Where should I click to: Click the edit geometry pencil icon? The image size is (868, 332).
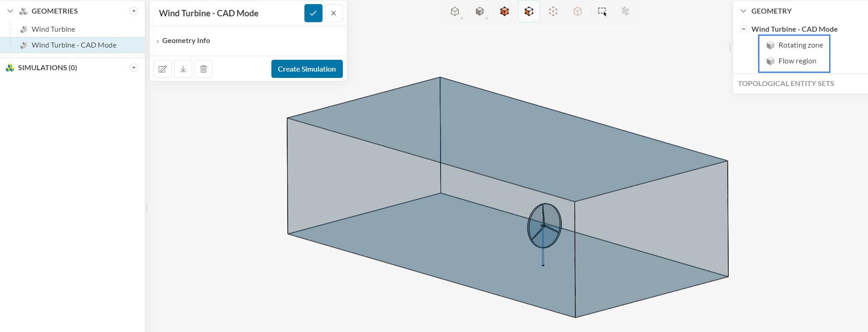(163, 69)
